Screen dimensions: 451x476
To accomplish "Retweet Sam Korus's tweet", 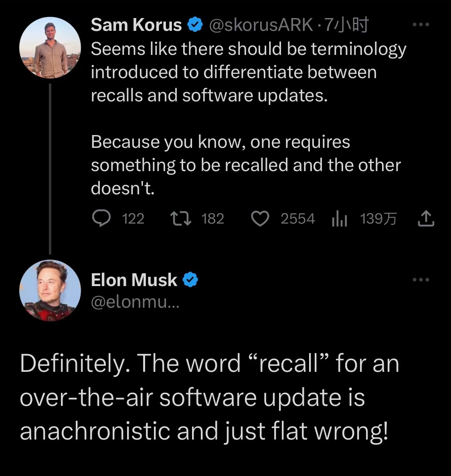I will 180,219.
